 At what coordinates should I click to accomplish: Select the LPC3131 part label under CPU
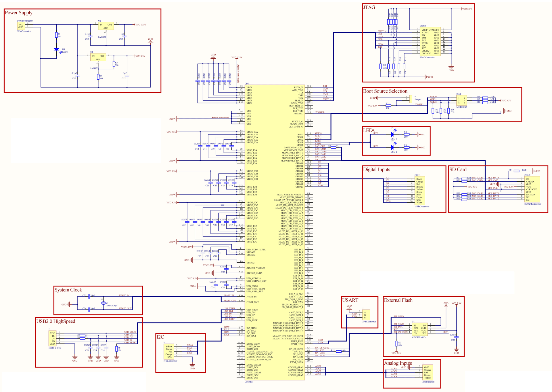249,382
